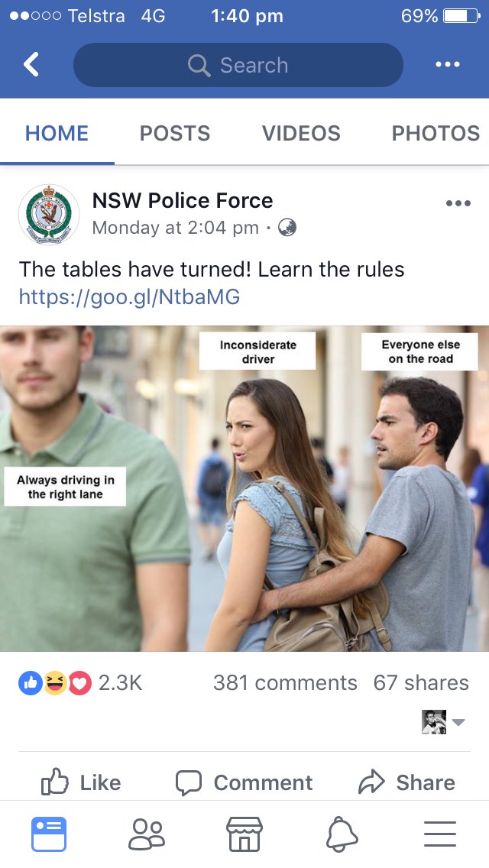Open the three-dot menu in top bar
The image size is (489, 868).
point(448,64)
